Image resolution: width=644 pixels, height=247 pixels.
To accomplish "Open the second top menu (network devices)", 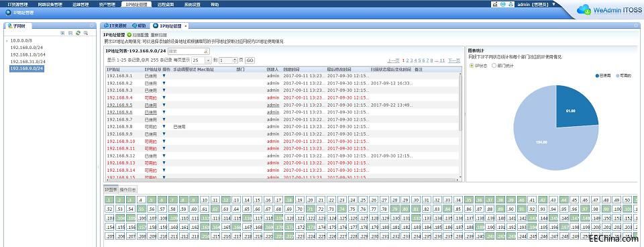I will [x=50, y=5].
